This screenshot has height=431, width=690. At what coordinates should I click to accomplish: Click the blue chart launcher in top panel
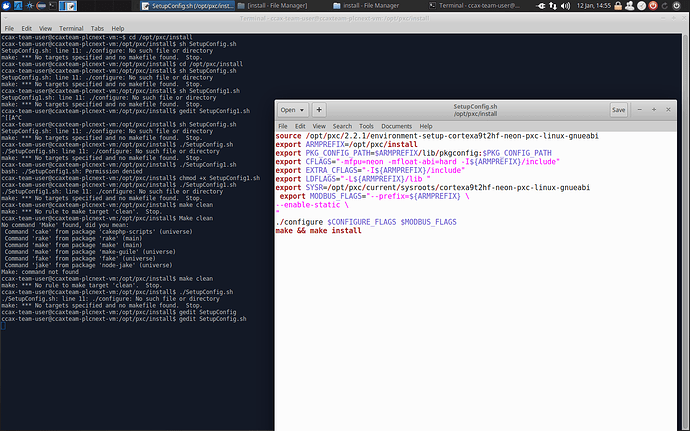pyautogui.click(x=18, y=6)
